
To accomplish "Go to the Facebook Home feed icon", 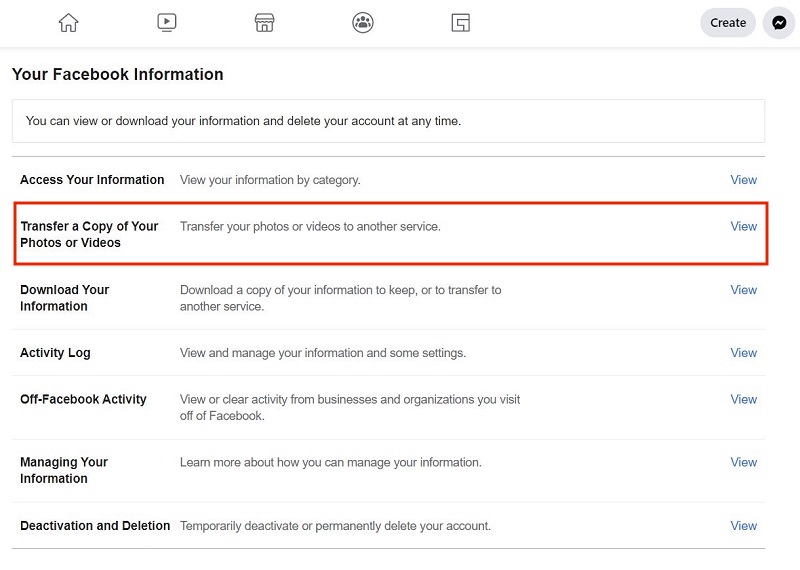I will [x=68, y=22].
